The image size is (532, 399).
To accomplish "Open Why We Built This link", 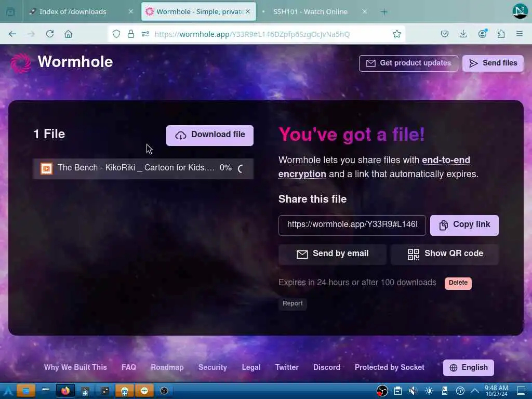I will (x=75, y=367).
